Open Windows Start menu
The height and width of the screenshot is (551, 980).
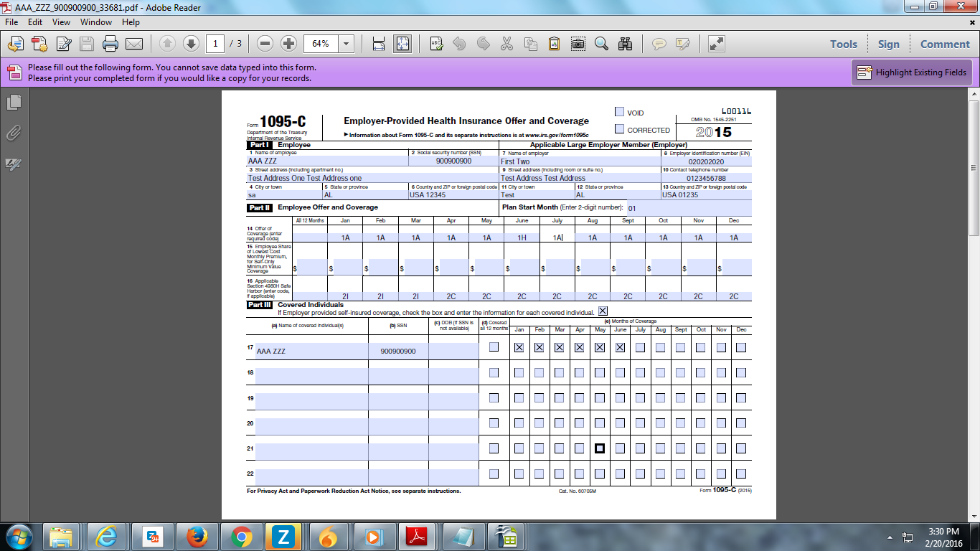[17, 537]
